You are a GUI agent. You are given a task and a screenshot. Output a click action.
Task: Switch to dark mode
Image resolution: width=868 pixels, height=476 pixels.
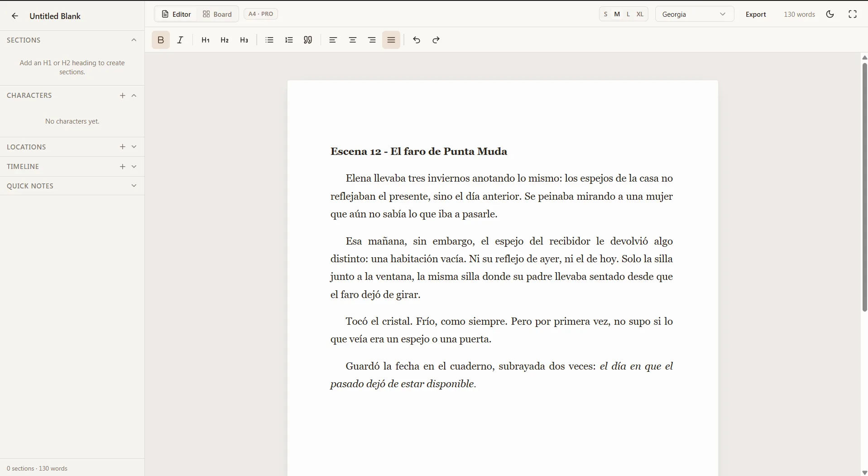coord(830,14)
